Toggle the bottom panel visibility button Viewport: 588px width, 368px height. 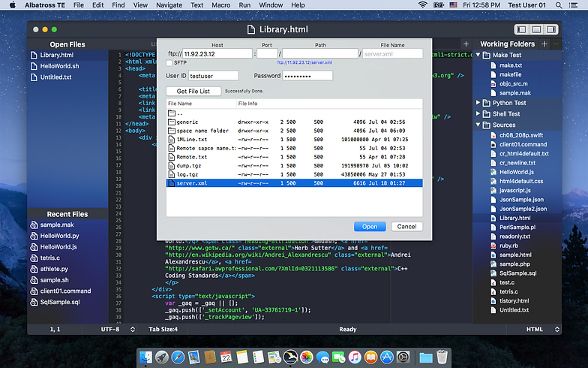pos(536,29)
